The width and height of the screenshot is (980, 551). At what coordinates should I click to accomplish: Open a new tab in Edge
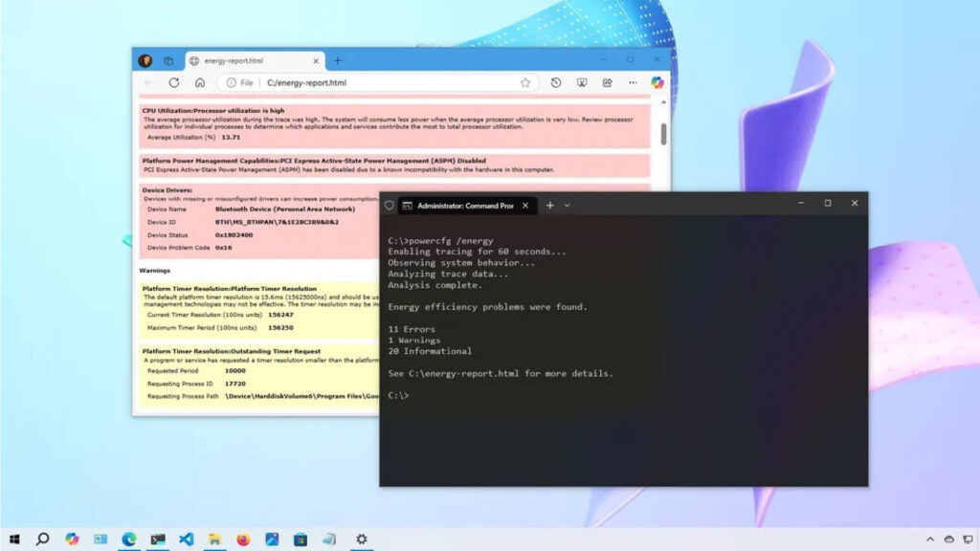pyautogui.click(x=337, y=60)
